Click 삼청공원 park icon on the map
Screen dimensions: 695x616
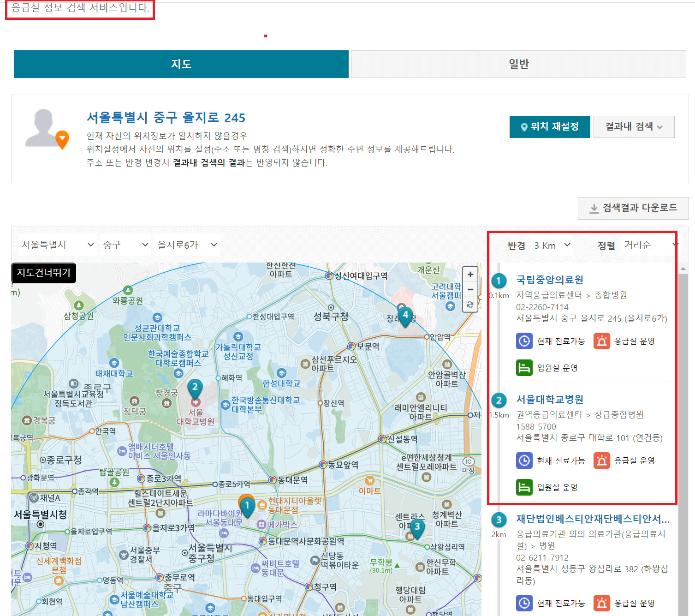(79, 305)
